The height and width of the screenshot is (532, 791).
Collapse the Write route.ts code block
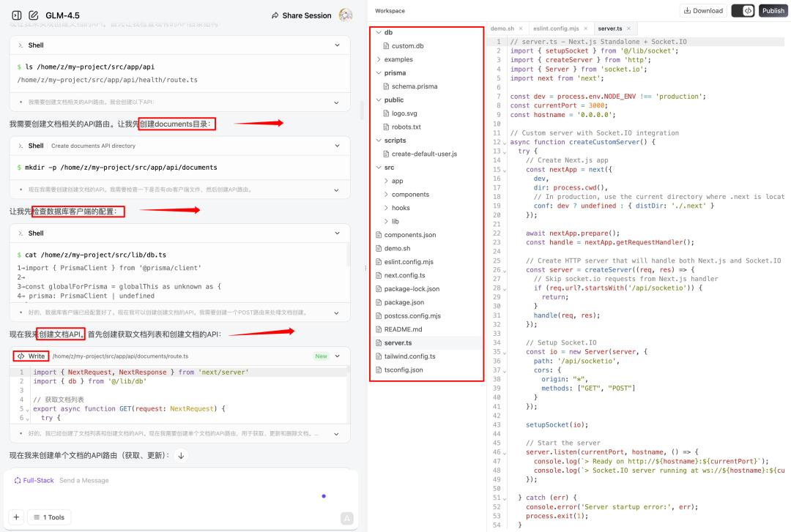coord(337,356)
